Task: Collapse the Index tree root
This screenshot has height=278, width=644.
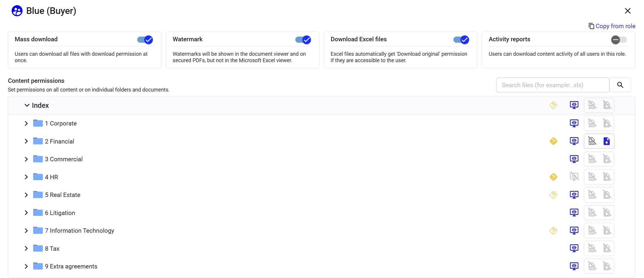Action: 27,105
